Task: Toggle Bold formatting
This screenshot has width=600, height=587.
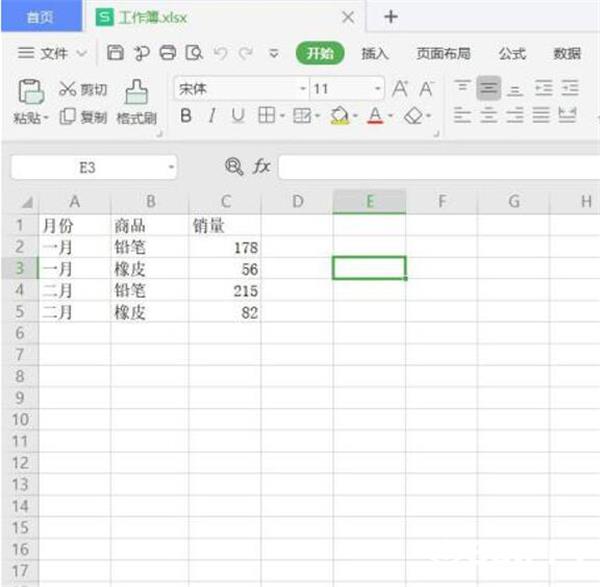Action: pyautogui.click(x=186, y=115)
